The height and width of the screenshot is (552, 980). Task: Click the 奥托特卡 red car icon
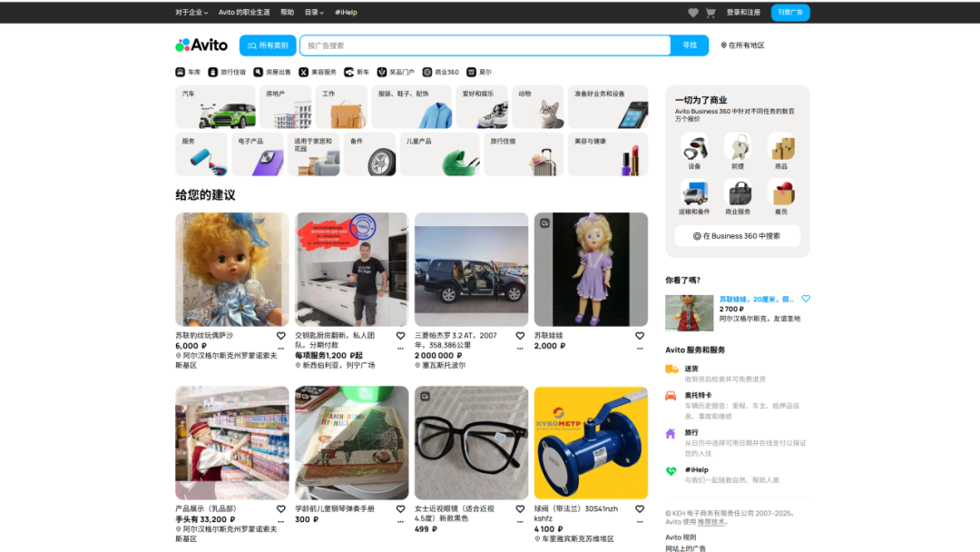coord(671,396)
